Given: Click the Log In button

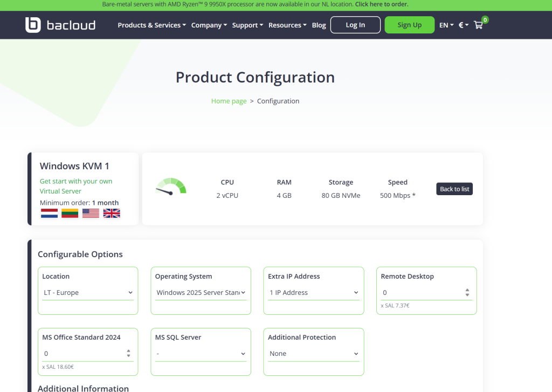Looking at the screenshot, I should pyautogui.click(x=355, y=25).
